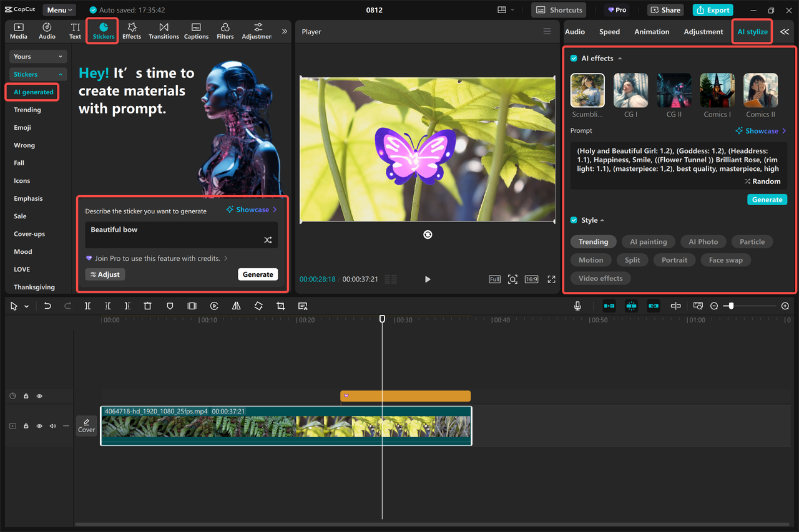Hide the main video track with eye icon
799x532 pixels.
tap(39, 426)
